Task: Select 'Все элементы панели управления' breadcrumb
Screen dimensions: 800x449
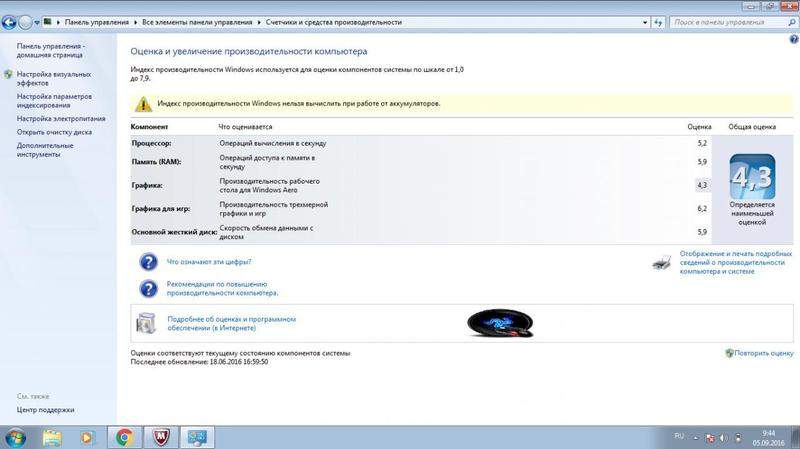Action: click(x=197, y=22)
